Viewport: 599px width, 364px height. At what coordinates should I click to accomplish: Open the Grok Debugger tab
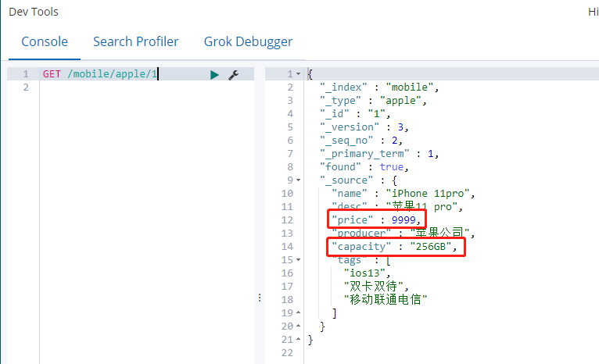coord(248,42)
